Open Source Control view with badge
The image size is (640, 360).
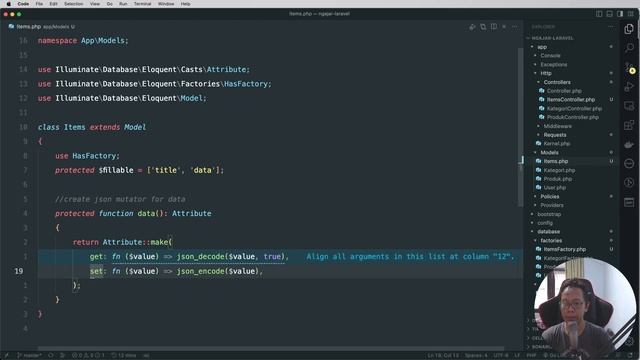[629, 67]
